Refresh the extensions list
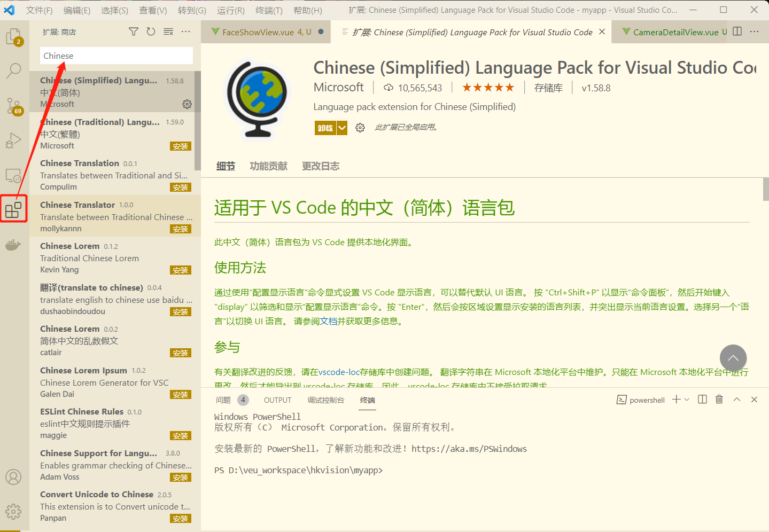Screen dimensions: 769x532 [x=151, y=32]
